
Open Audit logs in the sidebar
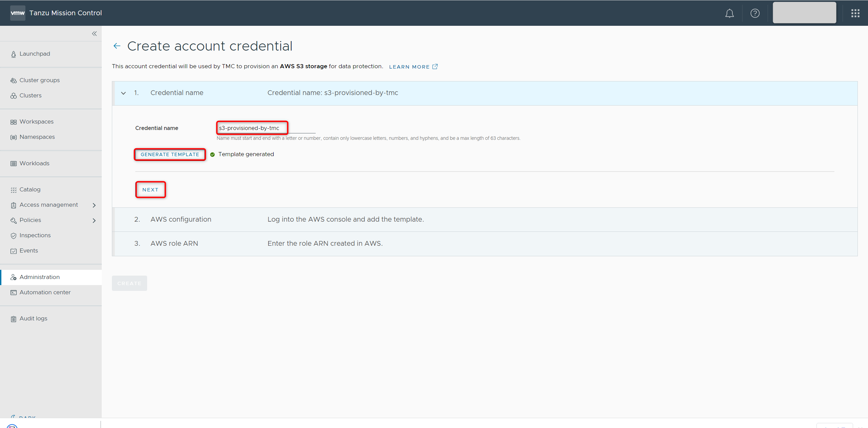pos(33,318)
